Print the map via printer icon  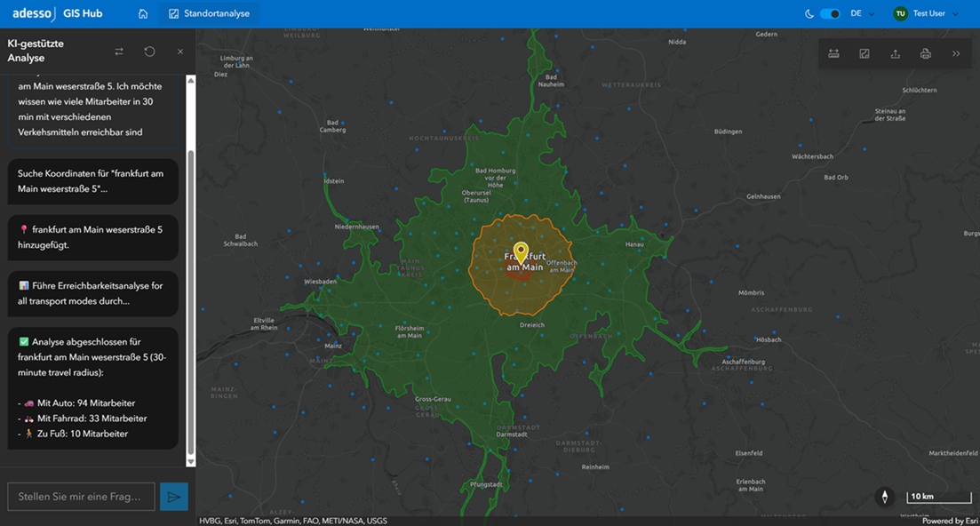point(926,53)
